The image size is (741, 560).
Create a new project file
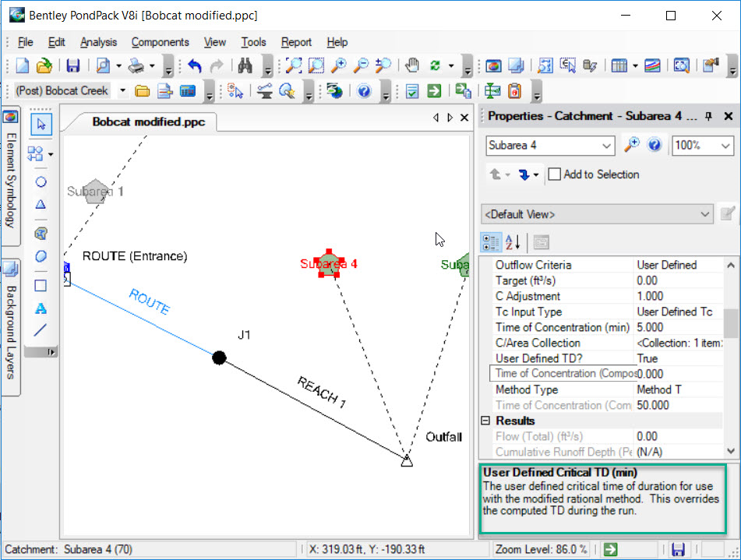pyautogui.click(x=23, y=65)
